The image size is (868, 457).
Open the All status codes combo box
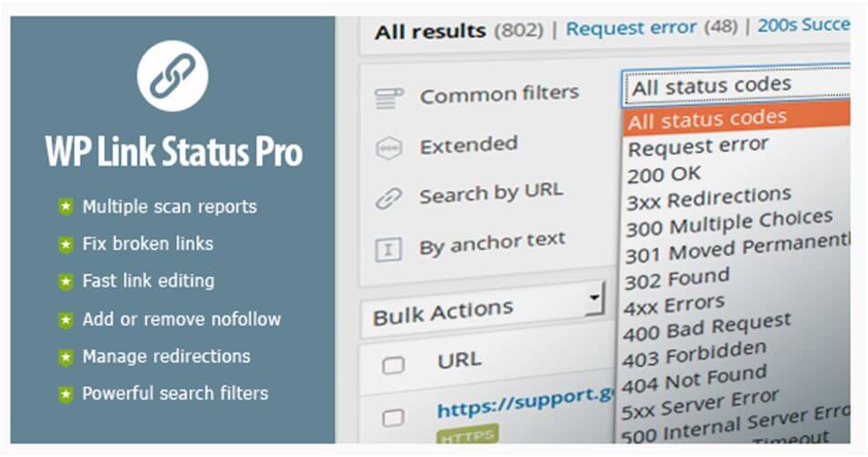[737, 87]
